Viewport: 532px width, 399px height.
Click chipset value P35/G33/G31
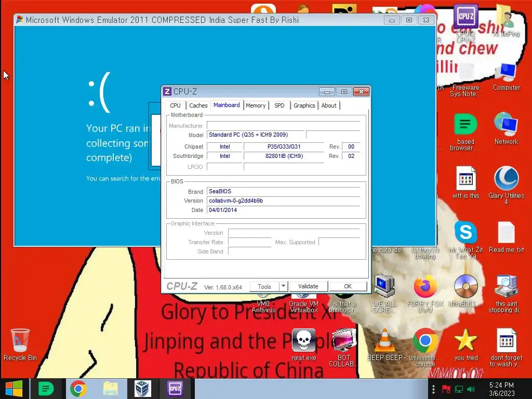(x=284, y=147)
